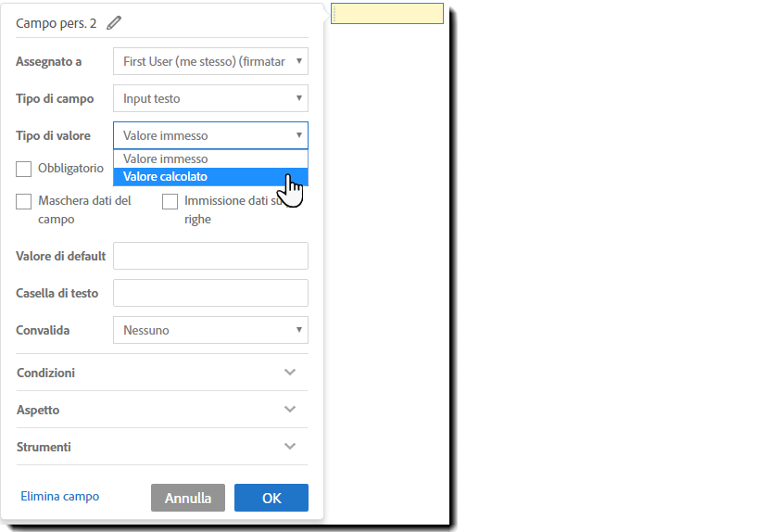This screenshot has width=769, height=532.
Task: Focus the Casella di testo input
Action: pos(210,293)
